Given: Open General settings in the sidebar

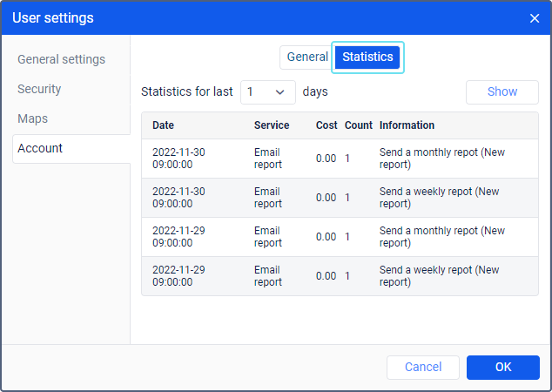Looking at the screenshot, I should (61, 59).
